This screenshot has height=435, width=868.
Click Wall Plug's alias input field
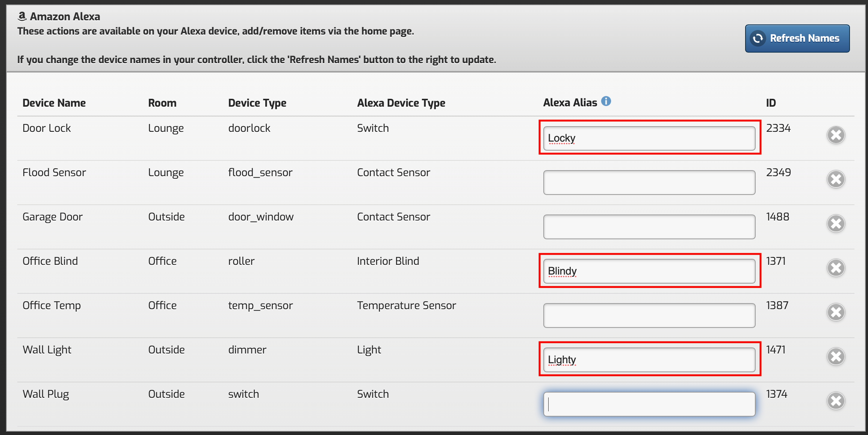tap(649, 404)
